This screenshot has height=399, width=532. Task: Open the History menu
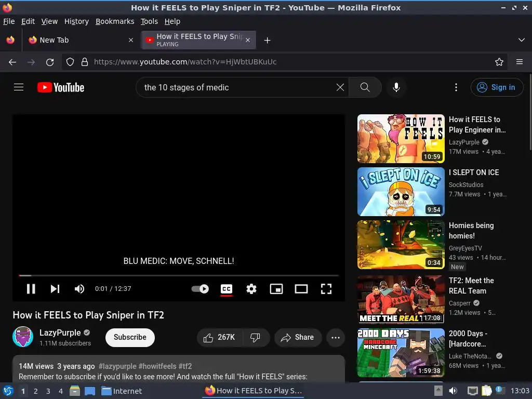(x=77, y=21)
